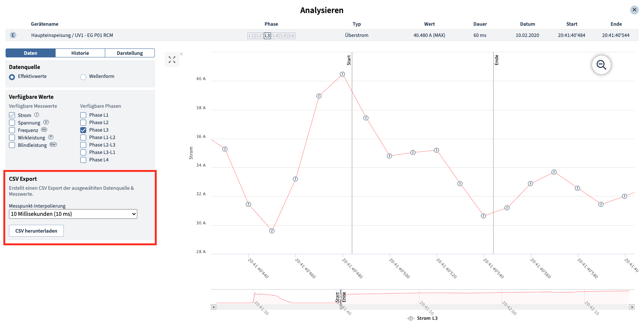Viewport: 644px width, 334px height.
Task: Switch to the Darstellung tab
Action: click(x=129, y=53)
